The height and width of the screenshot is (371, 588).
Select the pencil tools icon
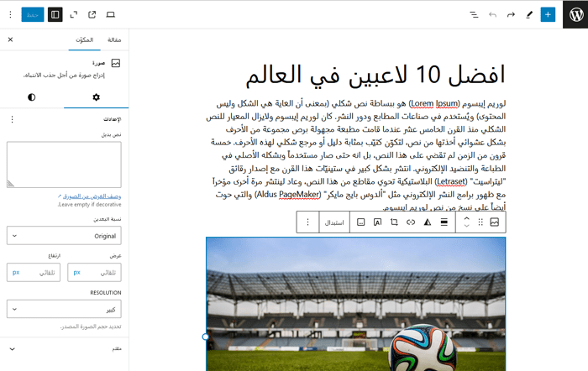[x=529, y=14]
